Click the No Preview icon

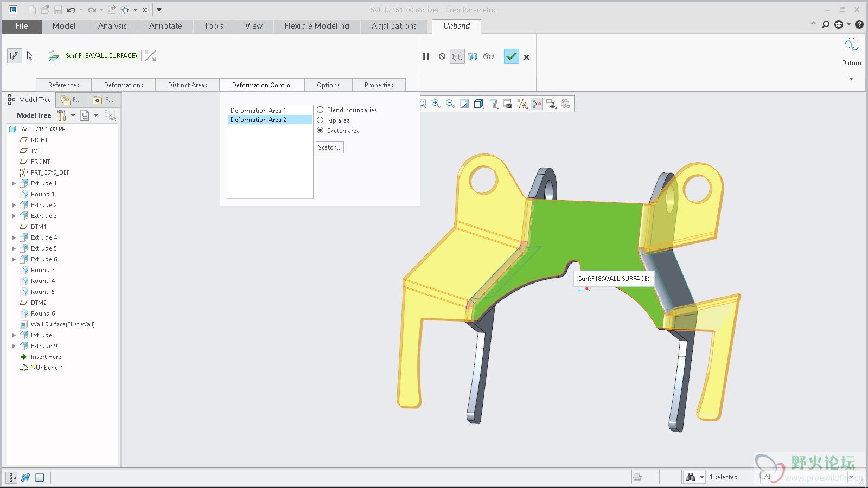(442, 56)
